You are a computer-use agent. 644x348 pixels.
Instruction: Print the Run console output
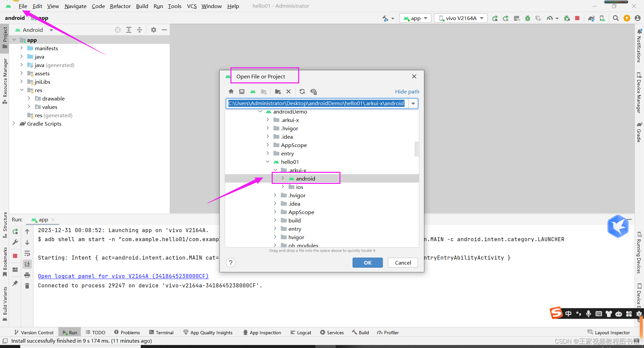pyautogui.click(x=27, y=275)
